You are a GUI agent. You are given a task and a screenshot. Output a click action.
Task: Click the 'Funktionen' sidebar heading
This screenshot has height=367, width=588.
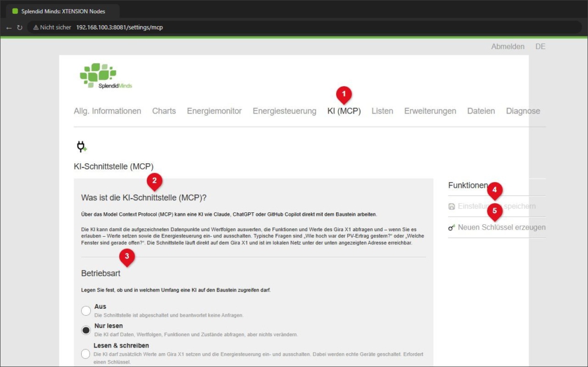(x=468, y=185)
